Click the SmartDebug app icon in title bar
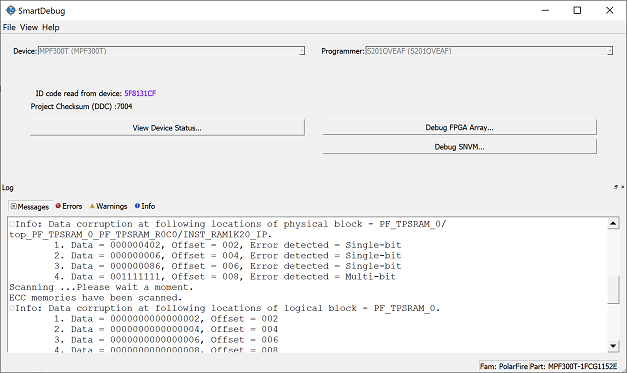 pos(10,10)
